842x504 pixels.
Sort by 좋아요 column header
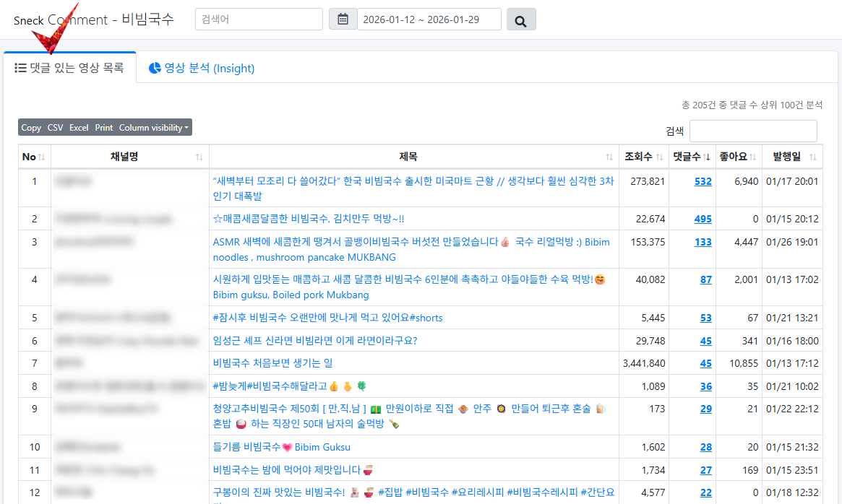pos(737,157)
